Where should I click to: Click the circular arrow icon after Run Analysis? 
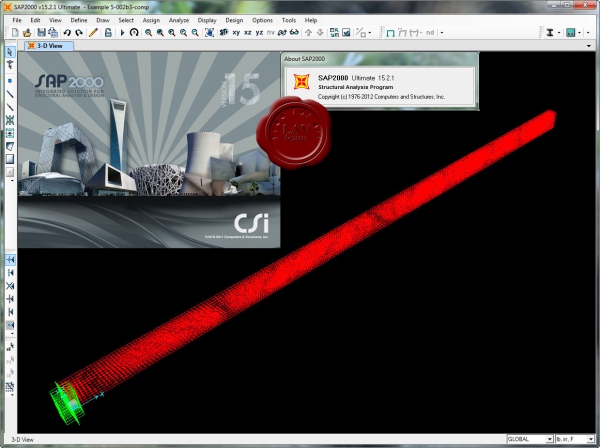(x=134, y=33)
